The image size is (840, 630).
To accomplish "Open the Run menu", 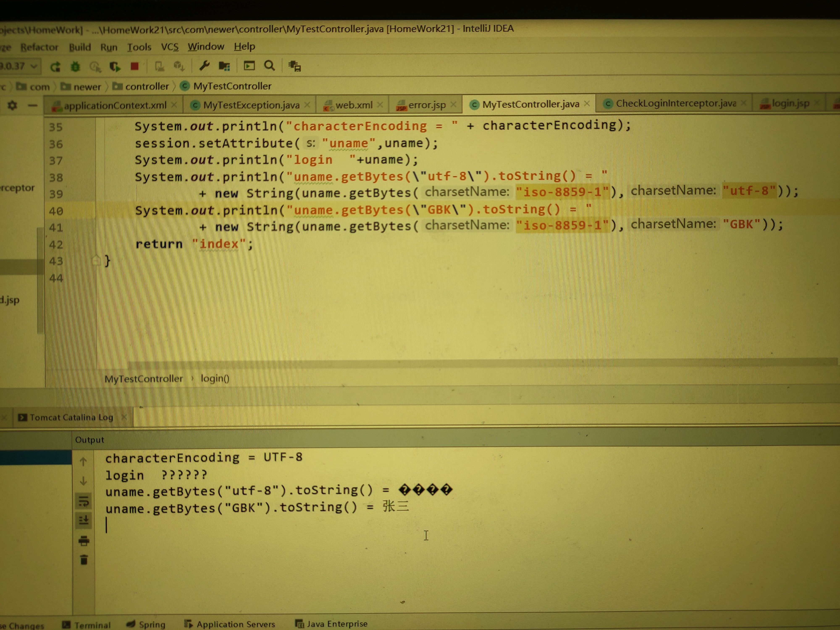I will [109, 47].
